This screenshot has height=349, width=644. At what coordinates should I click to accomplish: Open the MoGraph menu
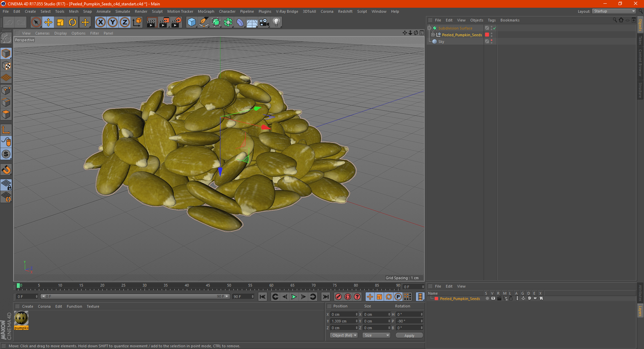pyautogui.click(x=206, y=11)
